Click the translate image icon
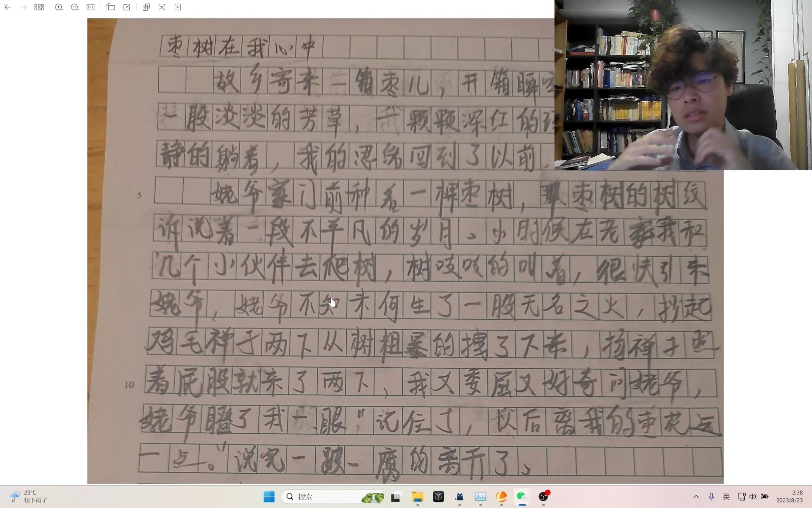Viewport: 812px width, 508px height. click(146, 7)
